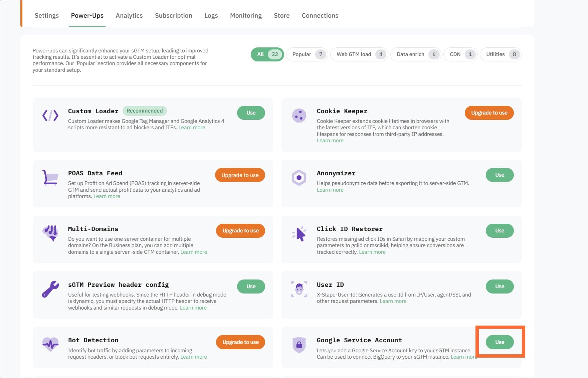Click the Multi-Domains icon
Image resolution: width=588 pixels, height=378 pixels.
click(51, 233)
